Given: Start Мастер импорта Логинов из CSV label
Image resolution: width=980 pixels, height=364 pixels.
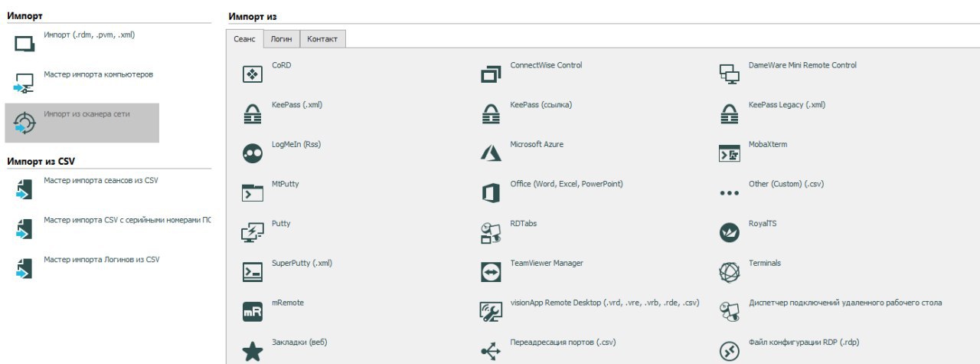Looking at the screenshot, I should (102, 259).
